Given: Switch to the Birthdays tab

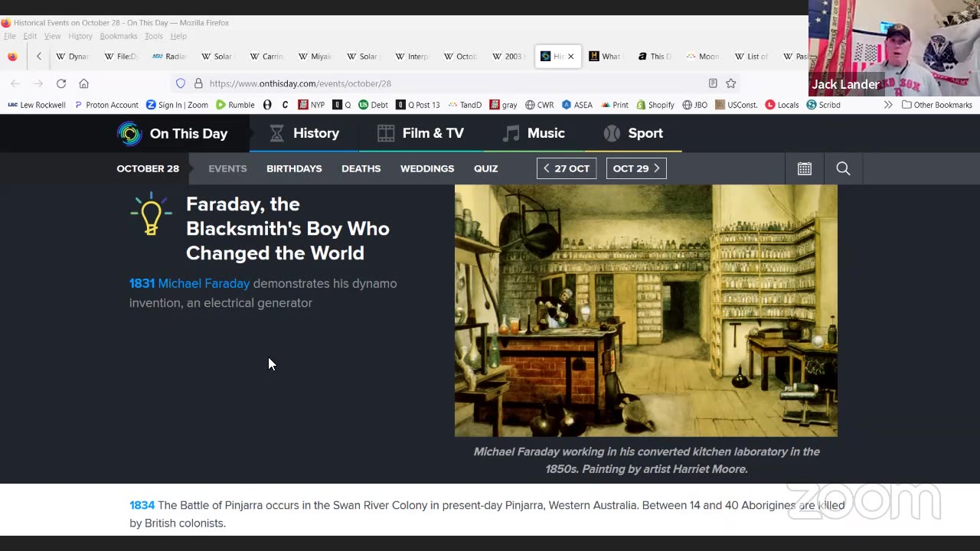Looking at the screenshot, I should [x=294, y=168].
